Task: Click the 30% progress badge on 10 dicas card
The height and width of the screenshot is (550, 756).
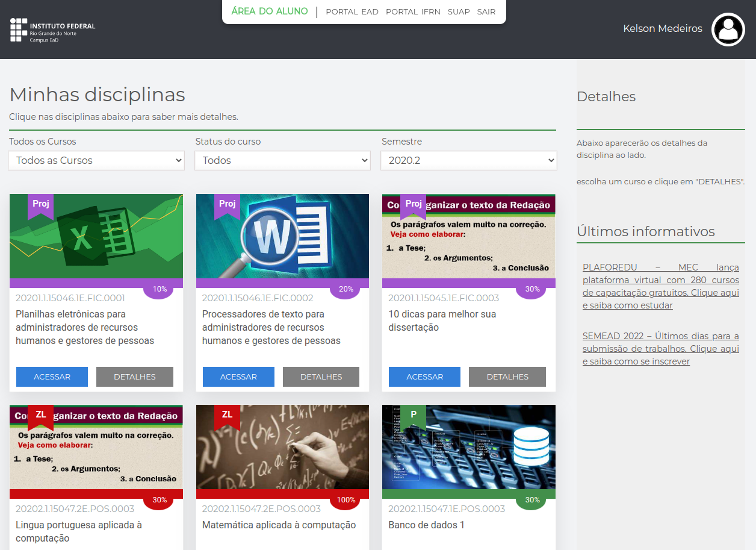Action: pyautogui.click(x=532, y=289)
